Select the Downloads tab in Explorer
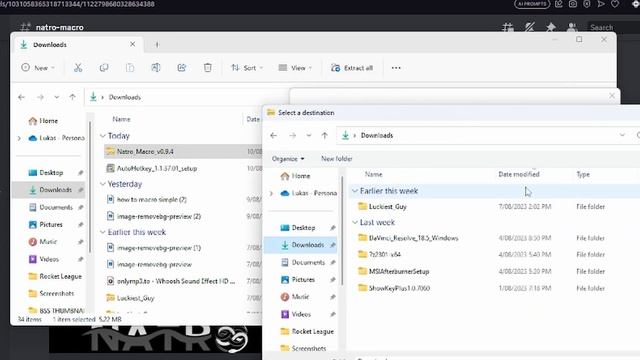This screenshot has width=640, height=360. (78, 44)
